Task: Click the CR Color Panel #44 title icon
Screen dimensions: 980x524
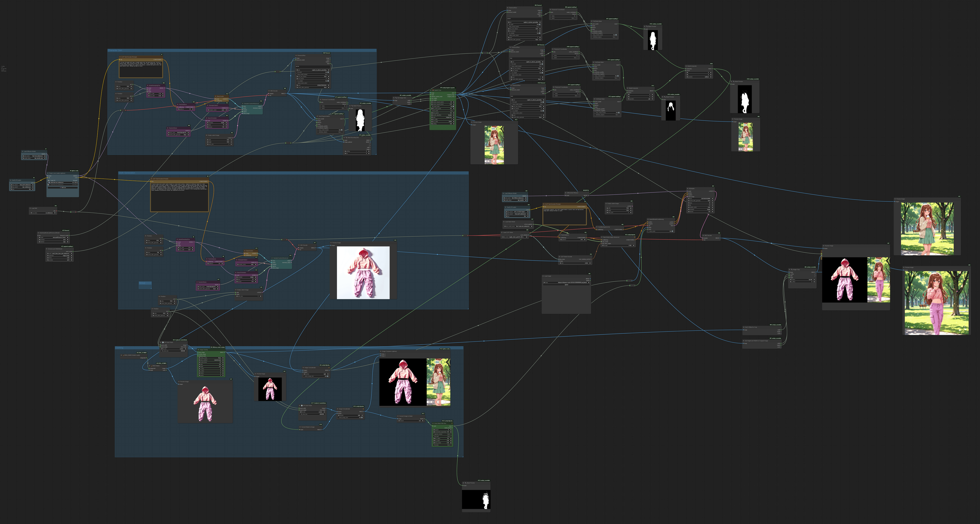Action: click(163, 342)
